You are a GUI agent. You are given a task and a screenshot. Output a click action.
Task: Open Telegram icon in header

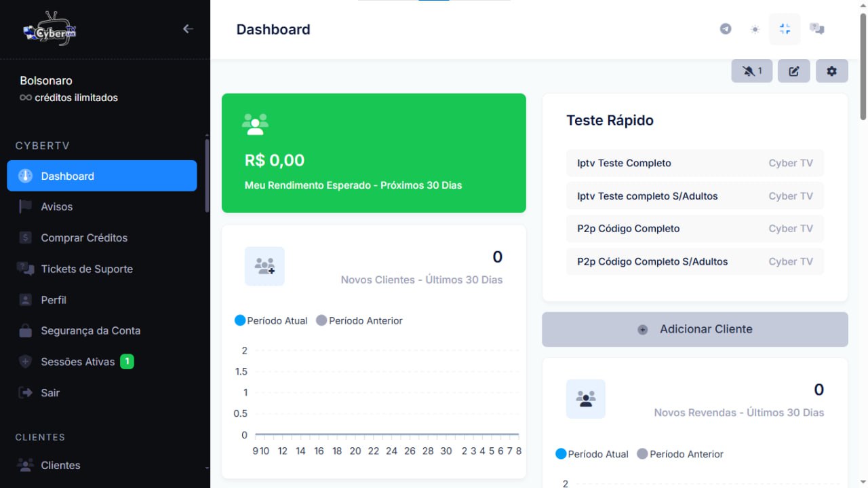[x=726, y=29]
